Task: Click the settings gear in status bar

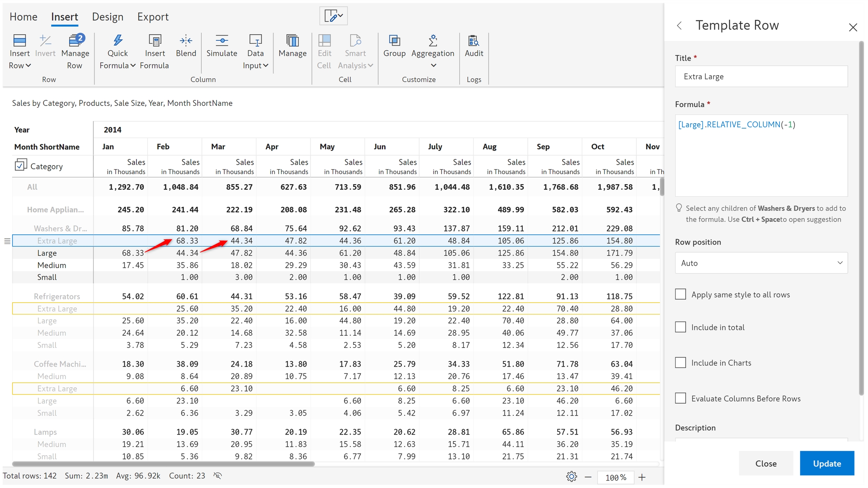Action: click(571, 477)
